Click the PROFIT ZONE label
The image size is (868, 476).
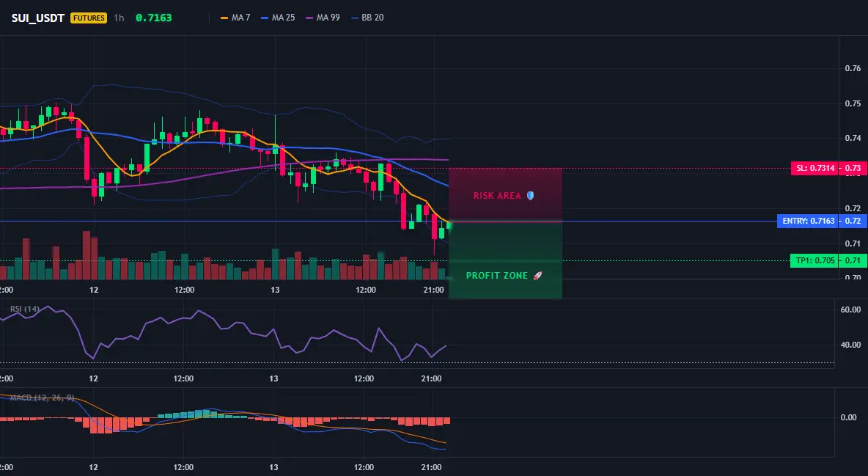[x=496, y=275]
